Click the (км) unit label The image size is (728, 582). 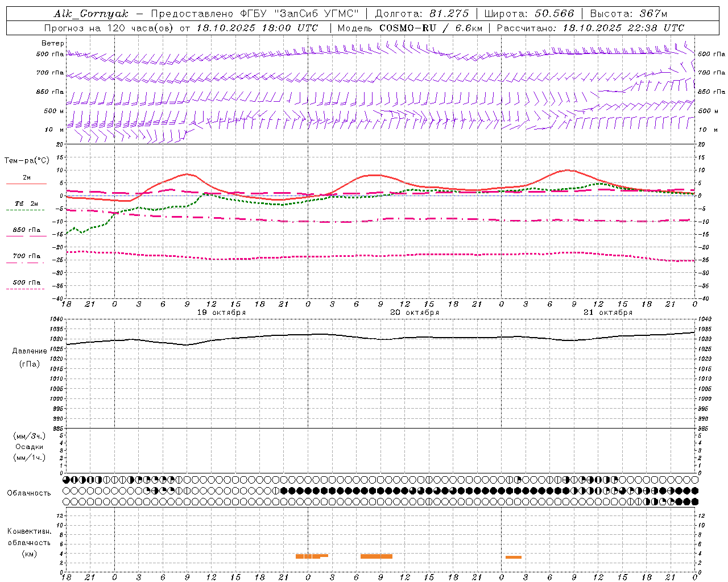pos(29,554)
